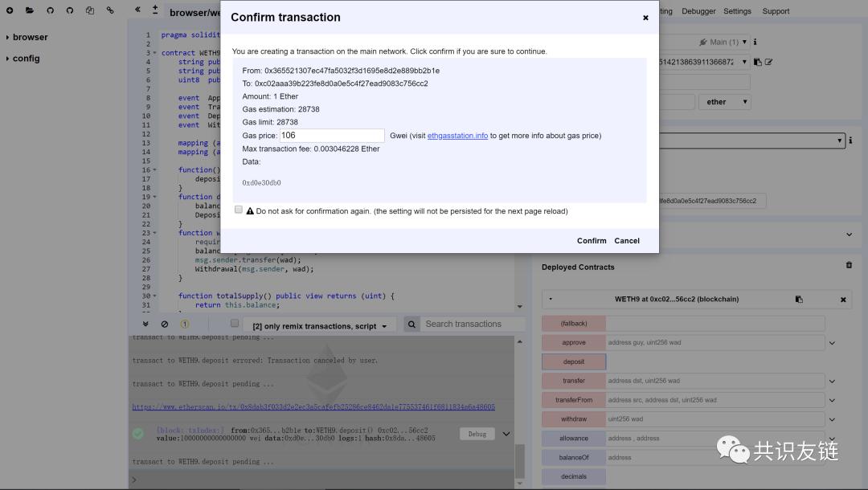Viewport: 868px width, 490px height.
Task: Clear the terminal console
Action: (165, 324)
